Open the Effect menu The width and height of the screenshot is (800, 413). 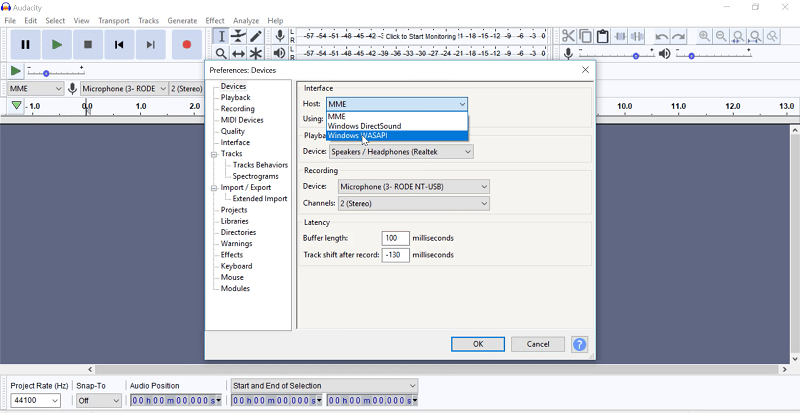click(215, 20)
